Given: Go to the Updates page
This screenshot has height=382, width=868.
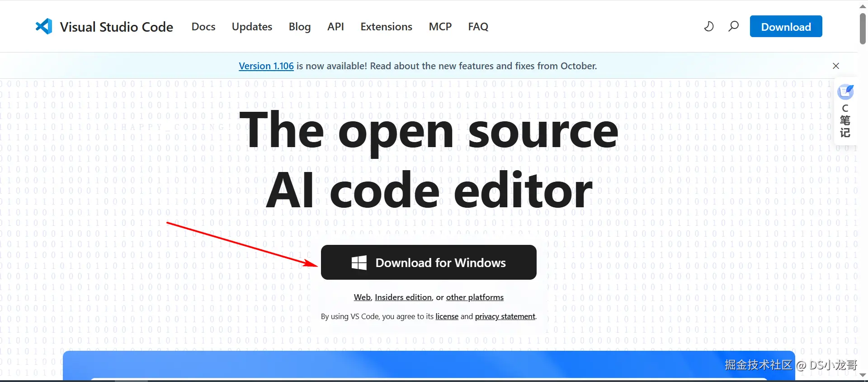Looking at the screenshot, I should 252,27.
